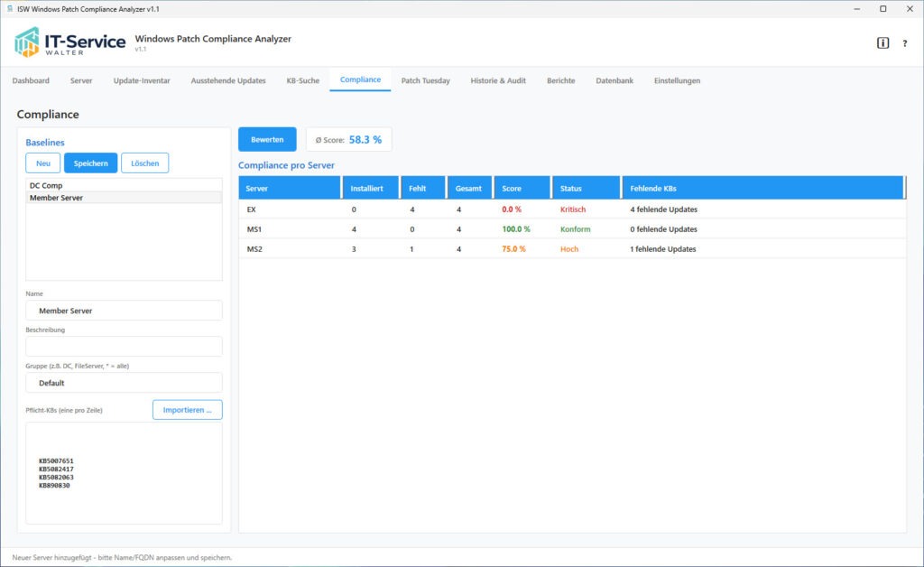Click the Importieren button for Pflicht-KBs
Image resolution: width=924 pixels, height=567 pixels.
(x=187, y=409)
